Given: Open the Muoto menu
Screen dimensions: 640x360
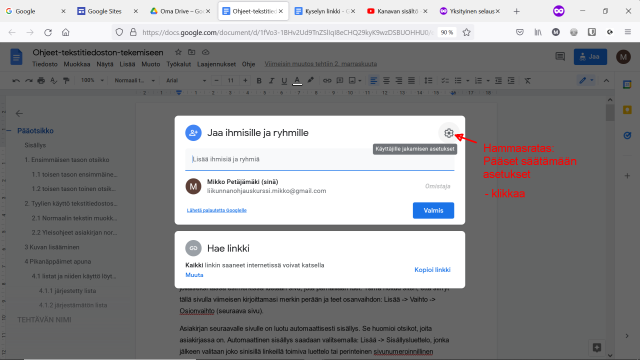Looking at the screenshot, I should (x=151, y=64).
